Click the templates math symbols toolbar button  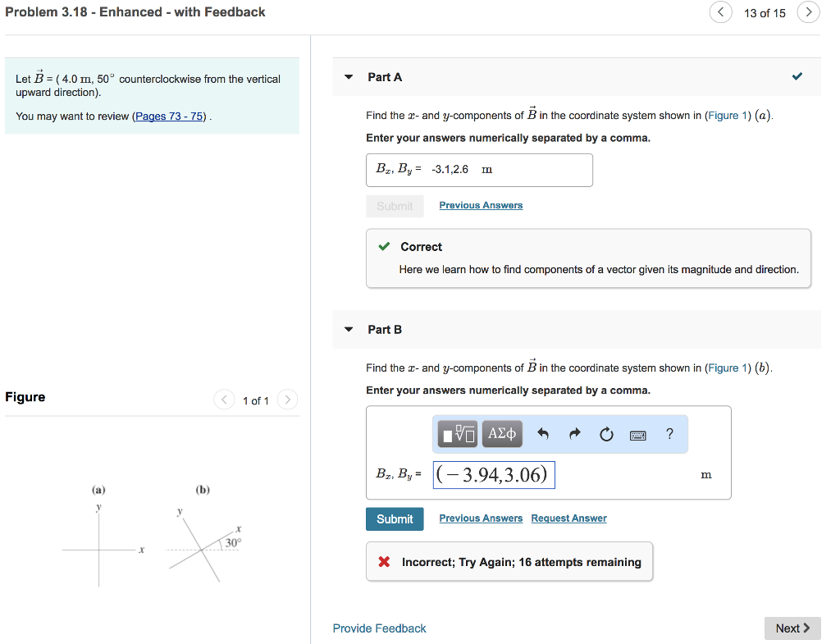pyautogui.click(x=458, y=434)
